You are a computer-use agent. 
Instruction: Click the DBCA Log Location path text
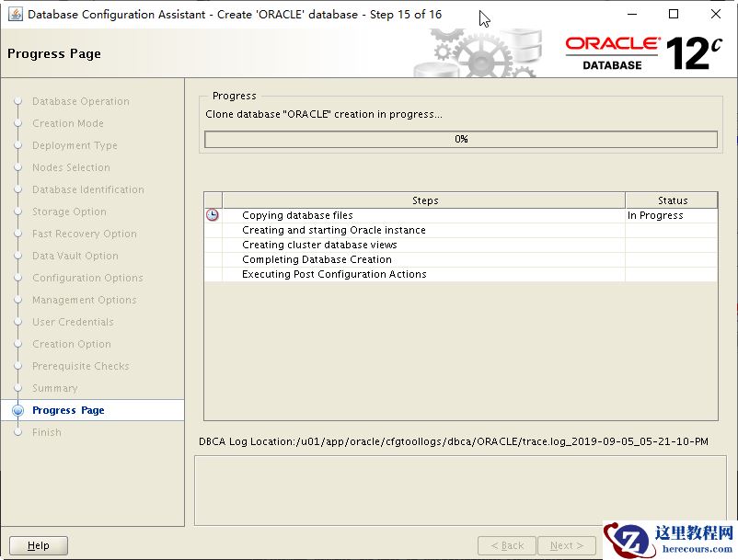[x=454, y=441]
